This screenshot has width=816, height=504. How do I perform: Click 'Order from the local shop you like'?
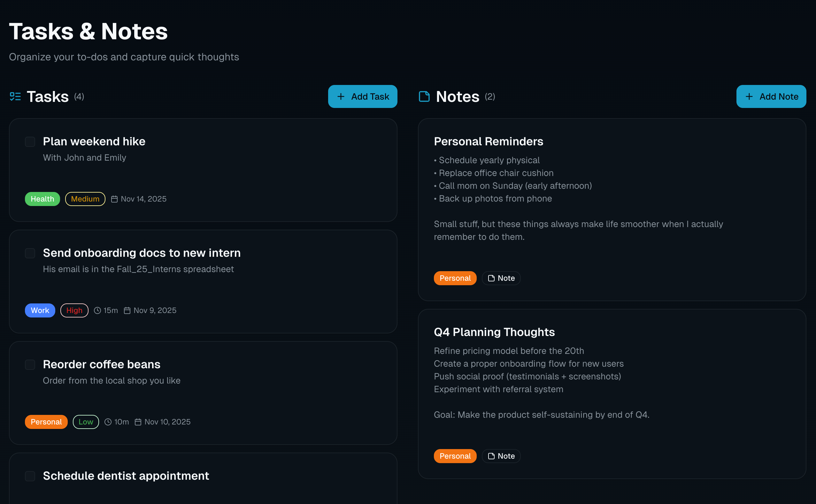(112, 381)
